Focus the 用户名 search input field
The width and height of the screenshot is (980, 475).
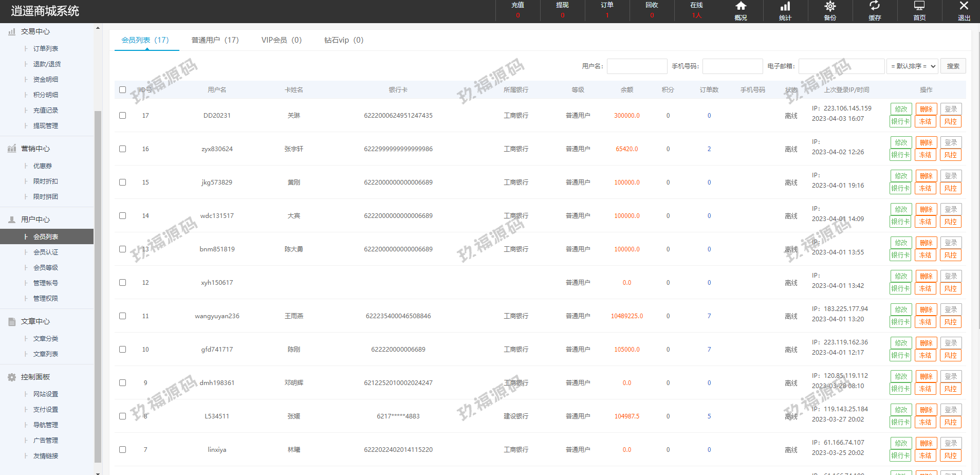(x=637, y=66)
